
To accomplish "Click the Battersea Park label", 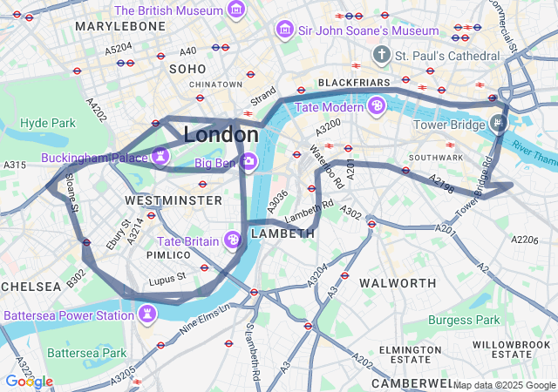I will tap(87, 353).
